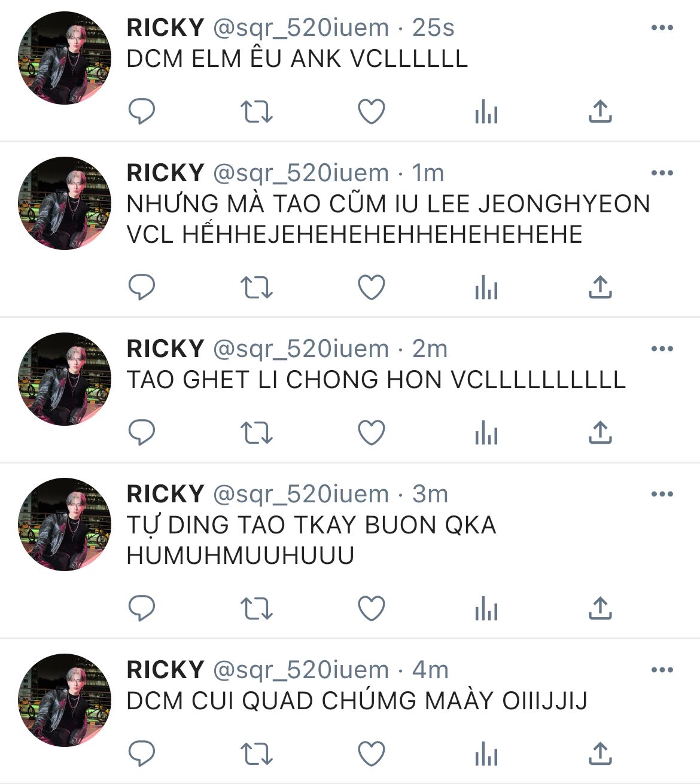700x784 pixels.
Task: View analytics for "DCM CUI QUAD" tweet
Action: 486,754
